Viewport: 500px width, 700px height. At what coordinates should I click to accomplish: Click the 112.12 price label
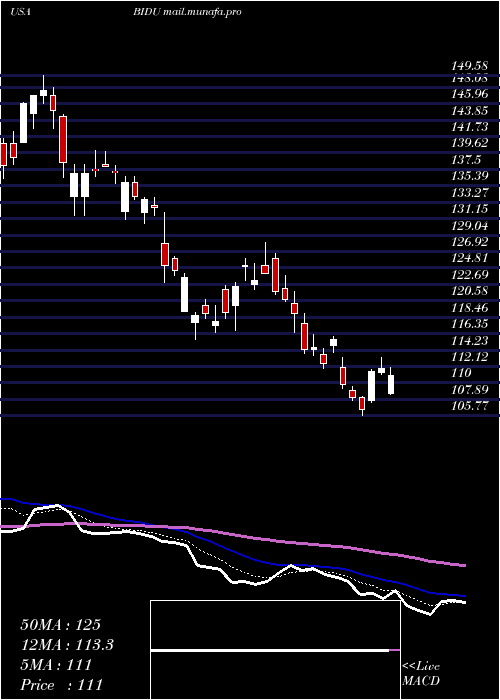click(x=470, y=357)
